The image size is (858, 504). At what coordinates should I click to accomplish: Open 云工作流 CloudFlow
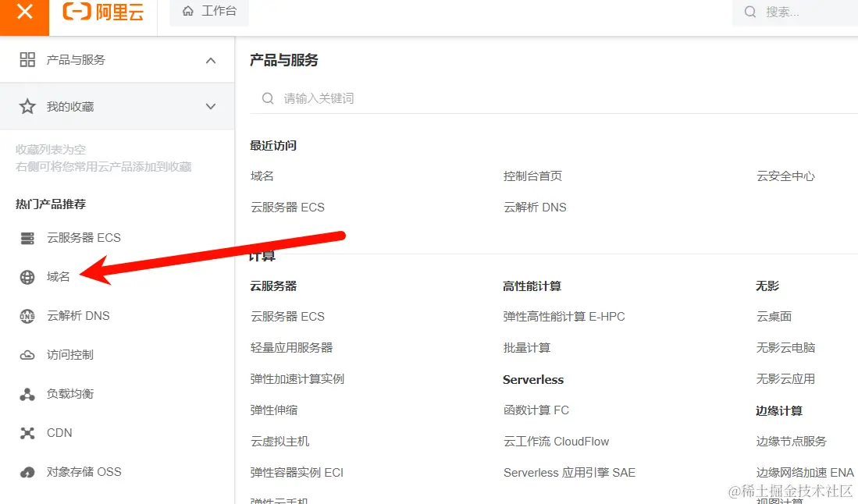click(556, 441)
